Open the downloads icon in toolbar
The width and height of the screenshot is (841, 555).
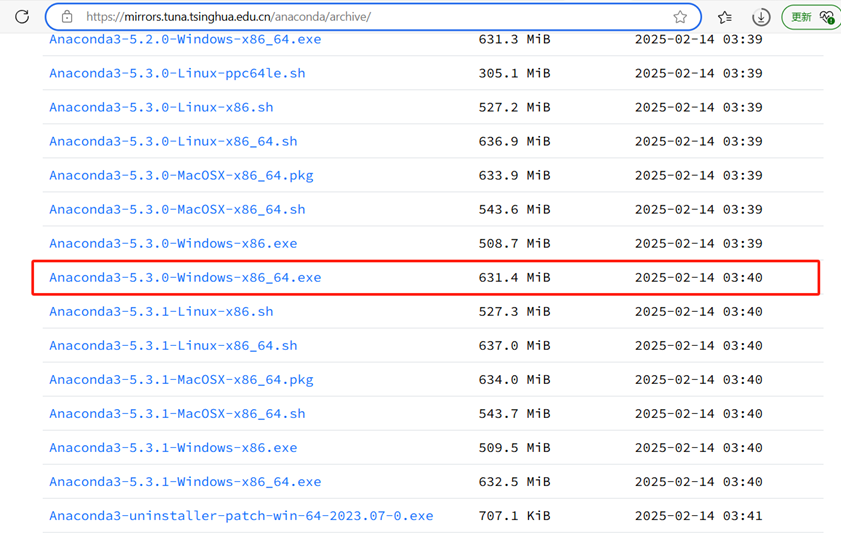(760, 17)
